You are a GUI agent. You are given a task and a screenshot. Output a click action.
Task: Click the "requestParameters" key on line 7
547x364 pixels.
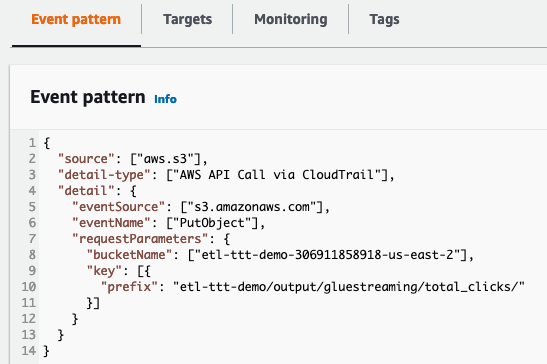[140, 239]
